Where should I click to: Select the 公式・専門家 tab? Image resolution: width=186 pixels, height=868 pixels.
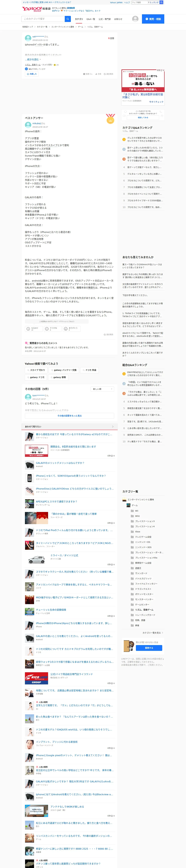point(105,19)
